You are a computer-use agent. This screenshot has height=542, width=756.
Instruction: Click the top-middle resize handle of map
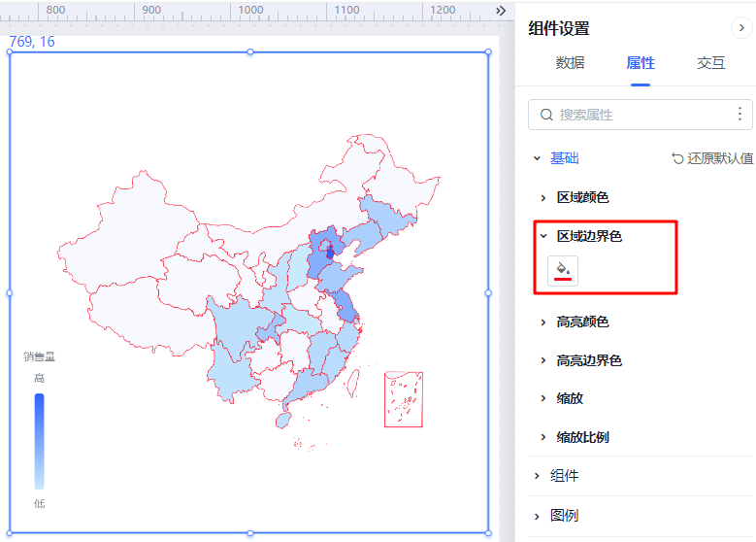tap(250, 51)
